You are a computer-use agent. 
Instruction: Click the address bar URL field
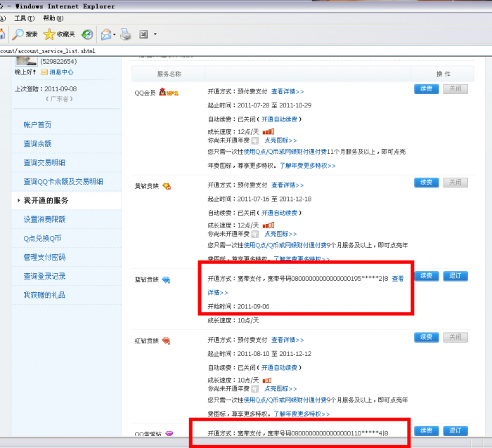pos(246,51)
